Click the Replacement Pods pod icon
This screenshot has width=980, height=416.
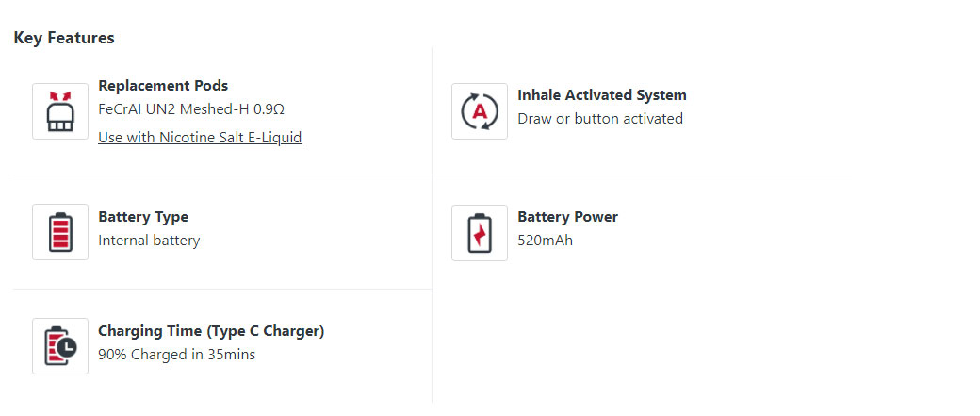(x=60, y=111)
